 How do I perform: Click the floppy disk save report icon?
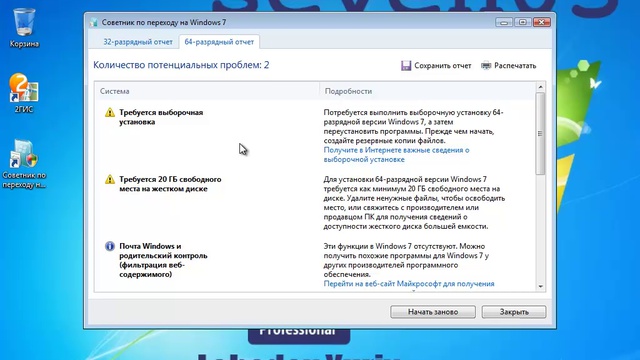click(406, 65)
